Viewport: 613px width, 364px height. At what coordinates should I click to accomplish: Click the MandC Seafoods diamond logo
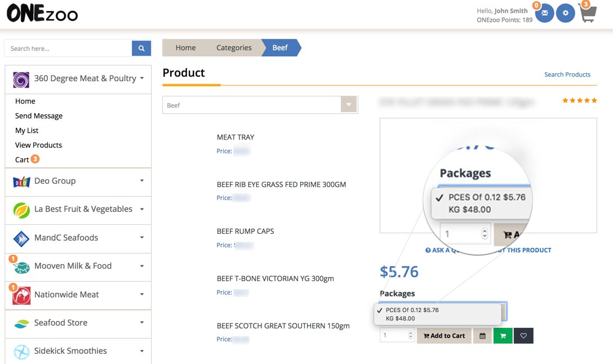click(21, 238)
